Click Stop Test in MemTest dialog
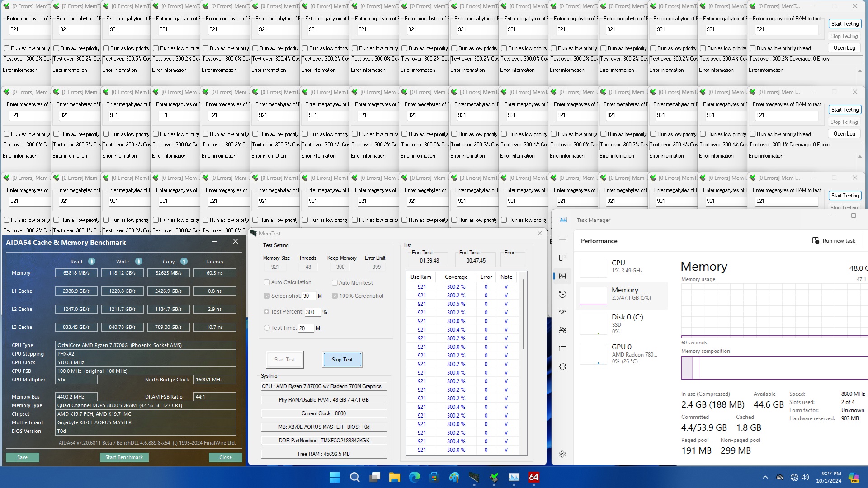 [x=342, y=360]
